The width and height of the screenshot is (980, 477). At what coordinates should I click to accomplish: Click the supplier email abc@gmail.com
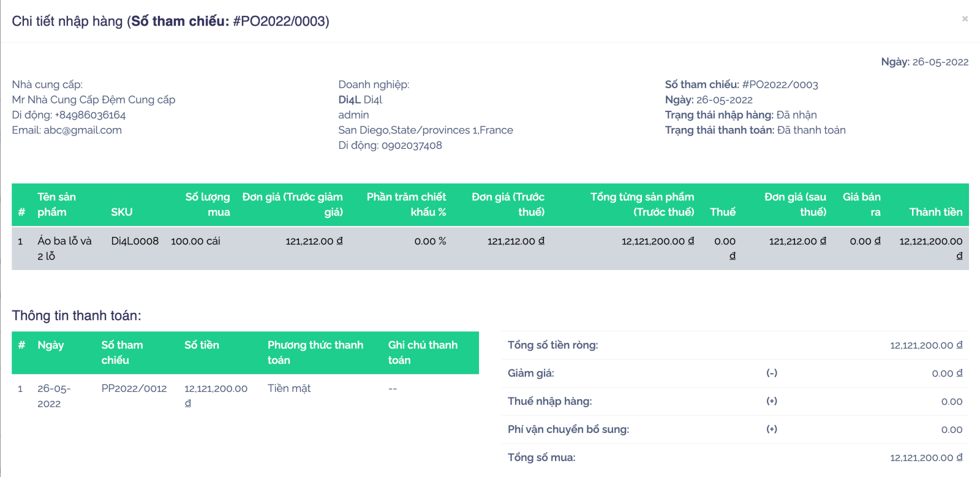[x=82, y=130]
